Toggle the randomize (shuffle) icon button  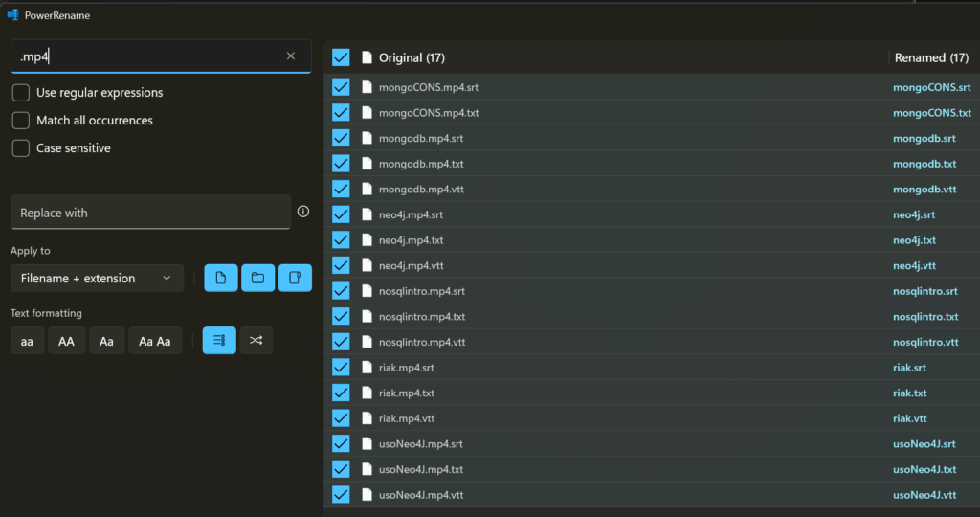coord(256,340)
